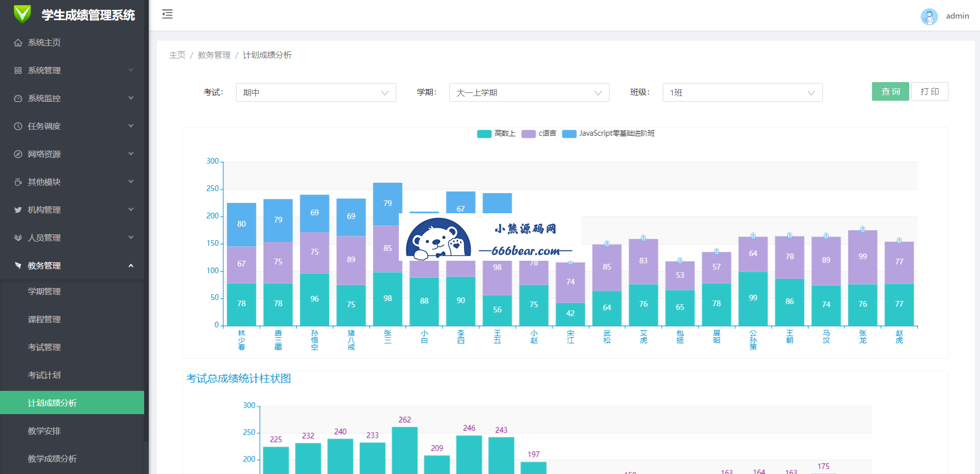The image size is (980, 474).
Task: Click the admin username text
Action: click(x=957, y=16)
